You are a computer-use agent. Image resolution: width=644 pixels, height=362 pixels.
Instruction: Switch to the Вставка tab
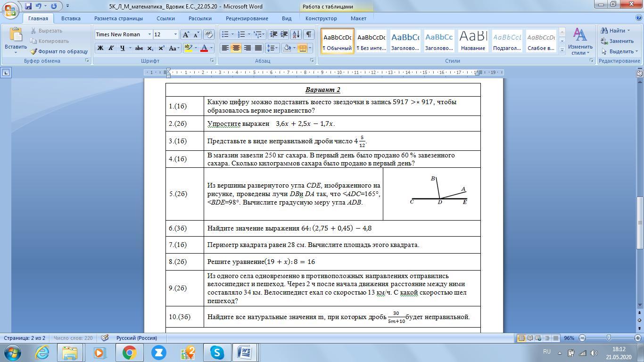tap(71, 18)
